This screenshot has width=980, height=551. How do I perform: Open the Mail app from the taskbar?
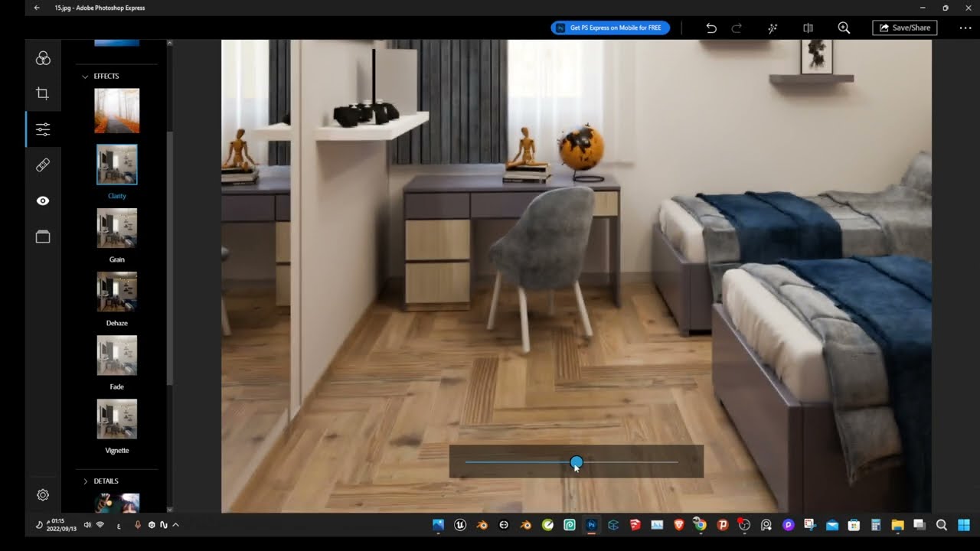[832, 525]
